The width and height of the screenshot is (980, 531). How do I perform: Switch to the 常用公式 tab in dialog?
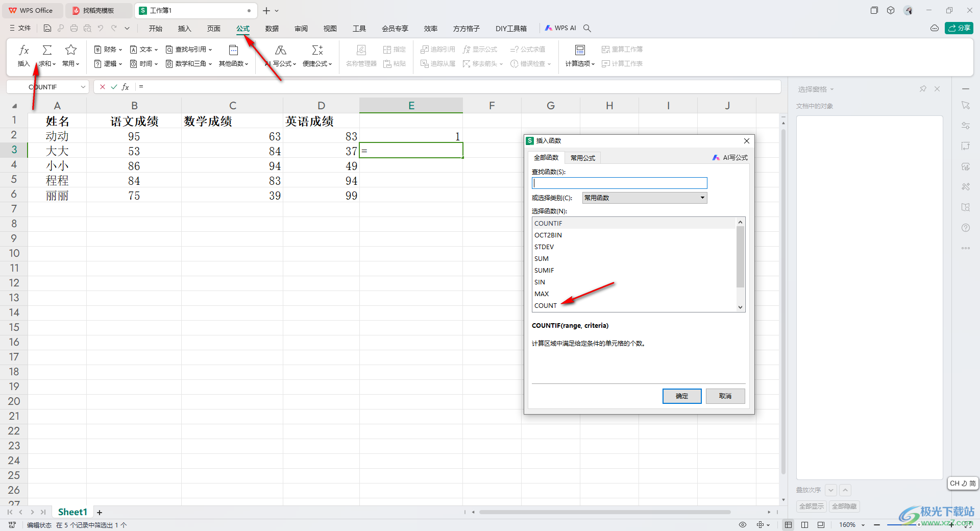coord(583,158)
